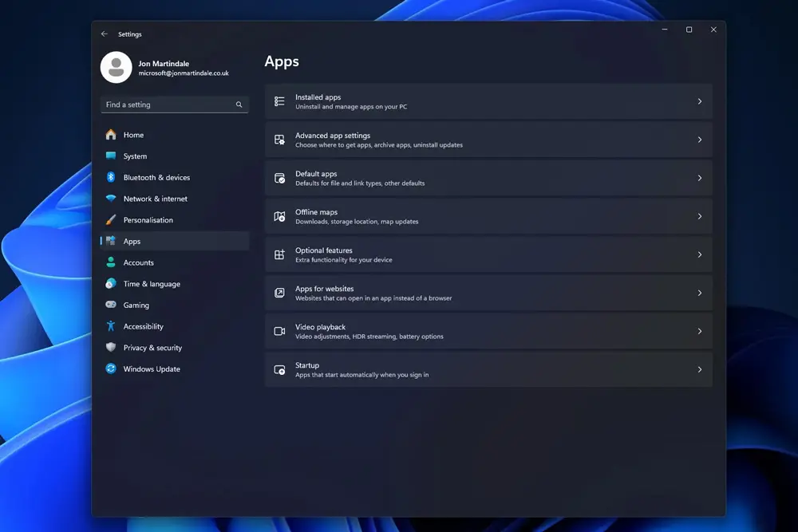This screenshot has height=532, width=798.
Task: Click the Installed apps title text
Action: click(318, 97)
